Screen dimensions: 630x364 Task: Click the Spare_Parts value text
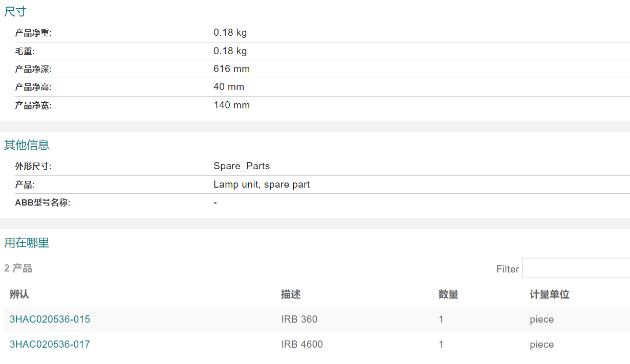[242, 166]
